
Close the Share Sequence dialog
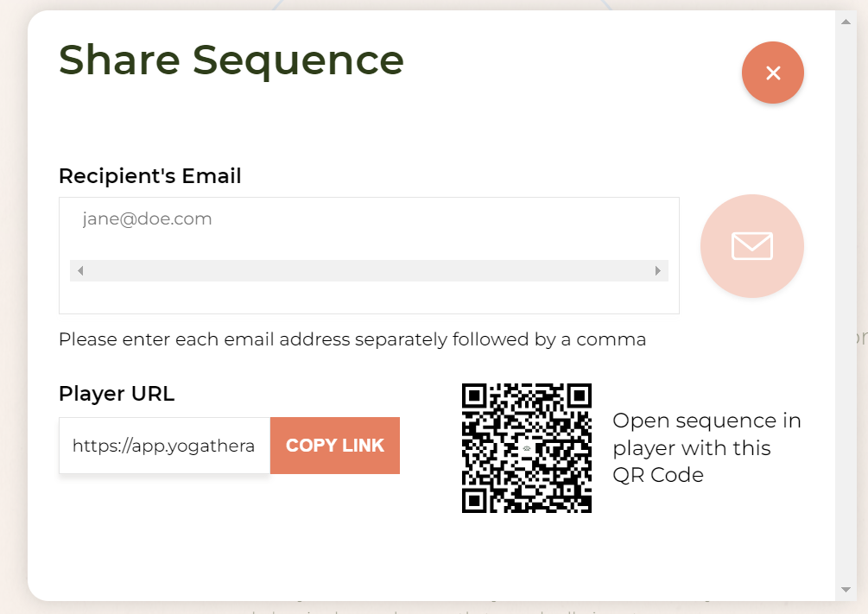point(773,73)
